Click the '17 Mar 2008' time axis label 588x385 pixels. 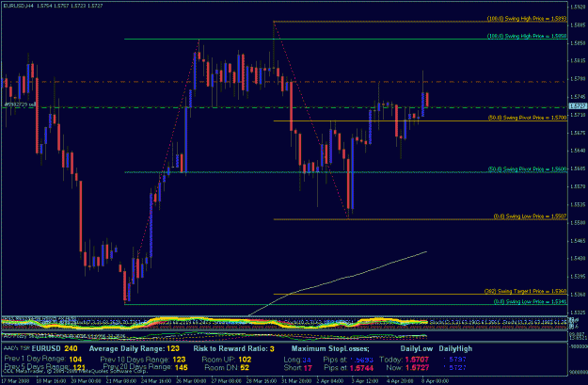click(14, 380)
